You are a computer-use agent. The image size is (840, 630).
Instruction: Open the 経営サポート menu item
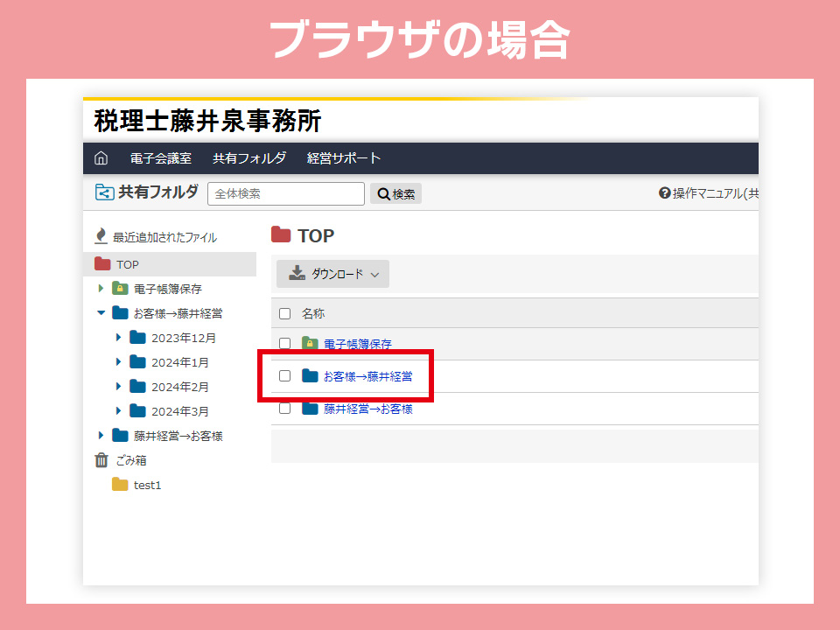tap(344, 158)
